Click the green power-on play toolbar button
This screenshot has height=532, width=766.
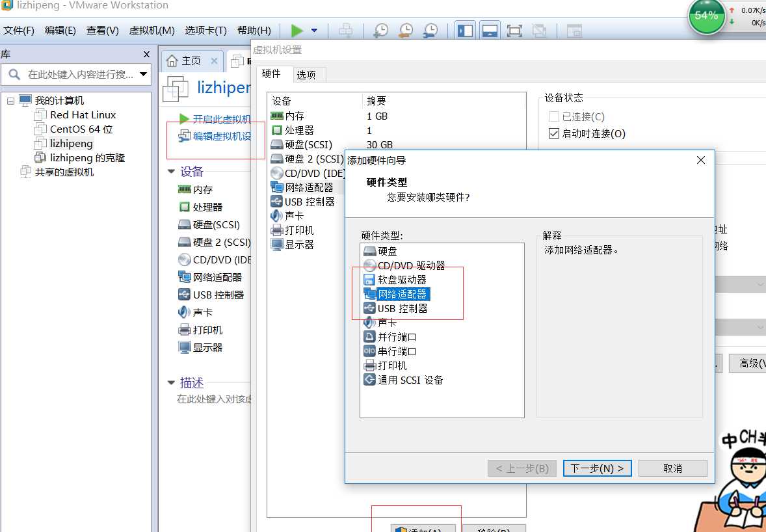click(x=297, y=31)
